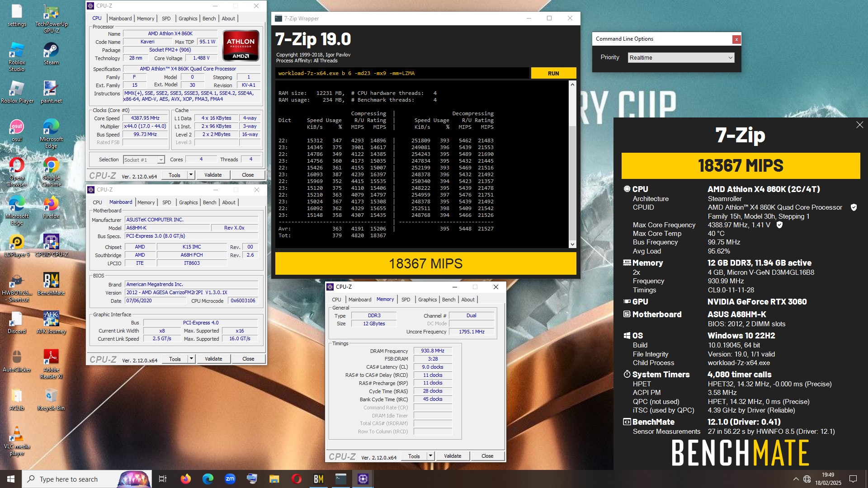Open the Firefox desktop shortcut

click(x=51, y=207)
